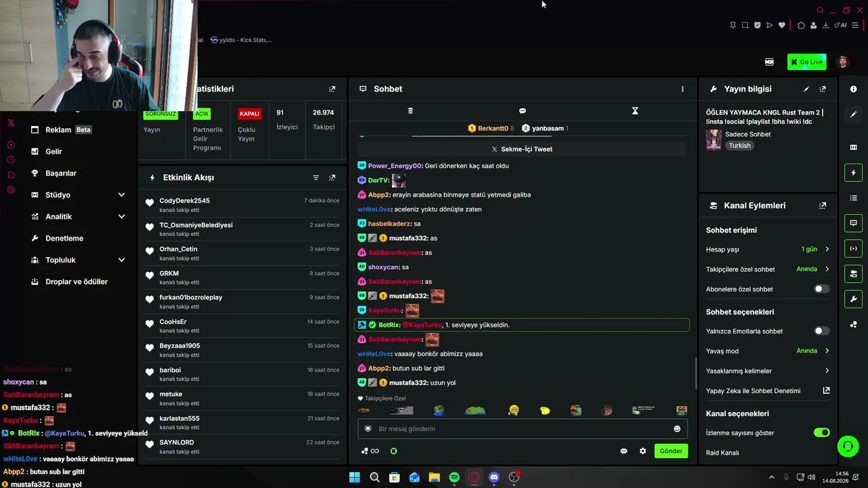Expand the Topluluk menu chevron
Image resolution: width=868 pixels, height=488 pixels.
pos(121,260)
